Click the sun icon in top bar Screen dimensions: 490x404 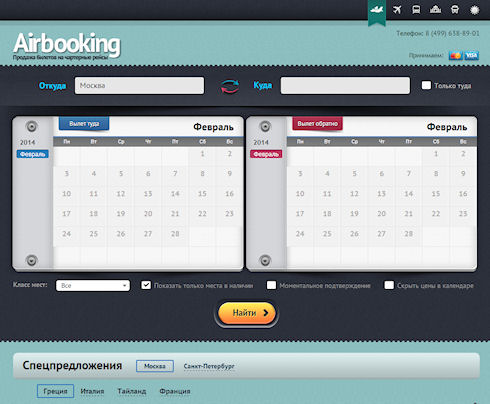(x=474, y=10)
